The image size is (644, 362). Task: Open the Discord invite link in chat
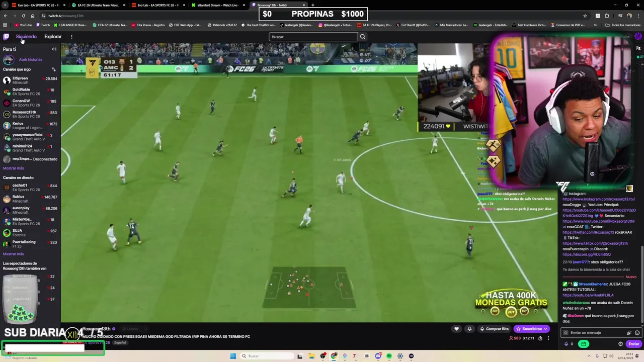click(587, 254)
